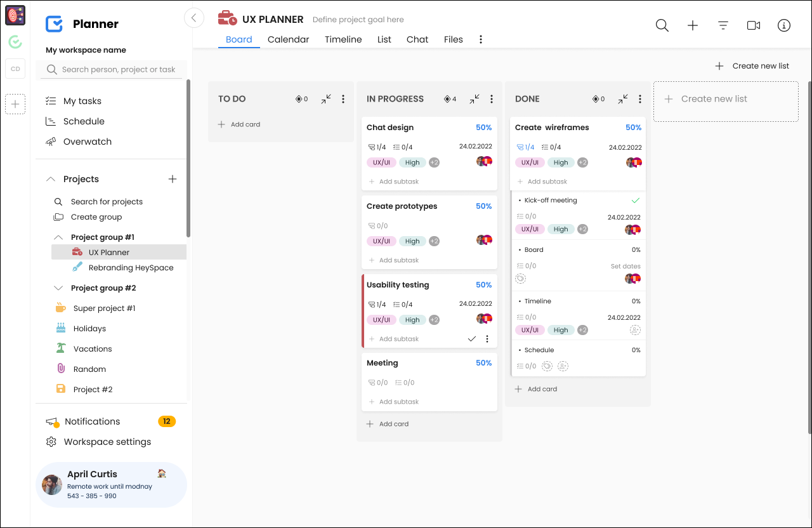Open project info icon in header
This screenshot has height=528, width=812.
tap(784, 25)
